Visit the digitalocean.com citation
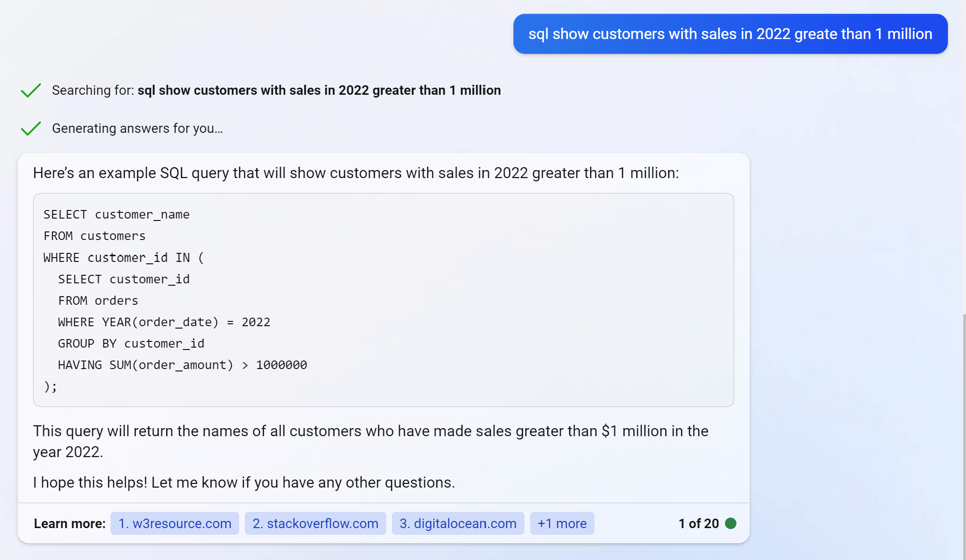Image resolution: width=966 pixels, height=560 pixels. point(458,523)
